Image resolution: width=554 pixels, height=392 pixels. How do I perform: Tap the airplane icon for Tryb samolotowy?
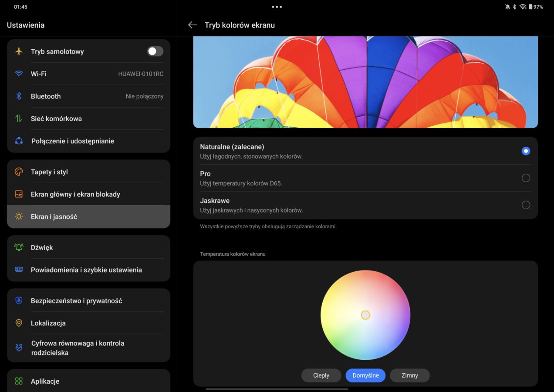point(19,51)
